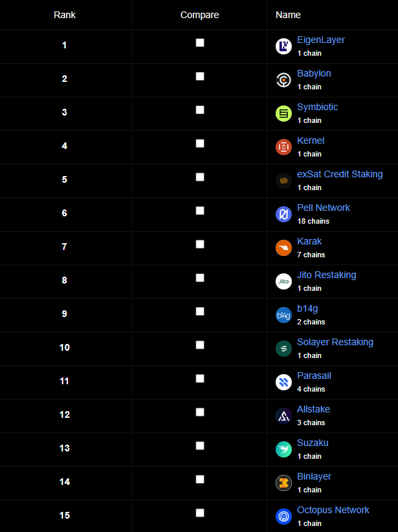398x532 pixels.
Task: Select compare checkbox for Solayer Restaking
Action: click(200, 345)
